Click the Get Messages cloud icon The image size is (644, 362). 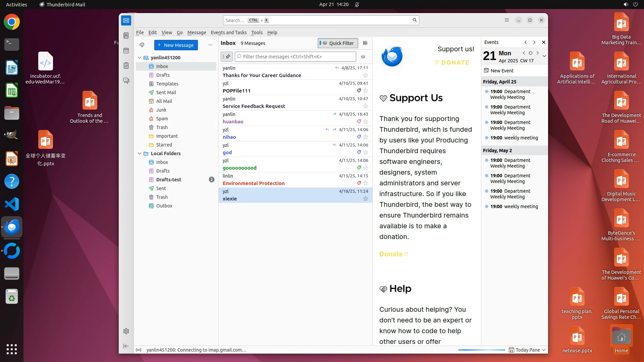pos(142,45)
